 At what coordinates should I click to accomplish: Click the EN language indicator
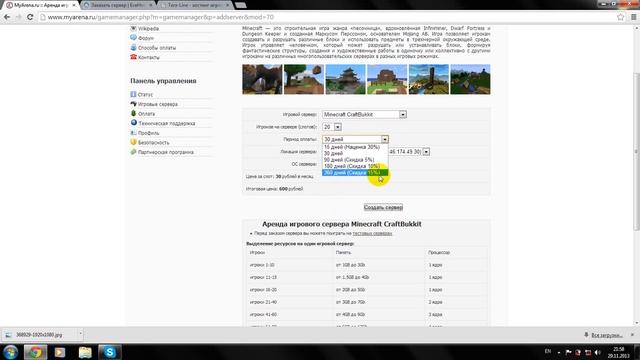pyautogui.click(x=548, y=351)
